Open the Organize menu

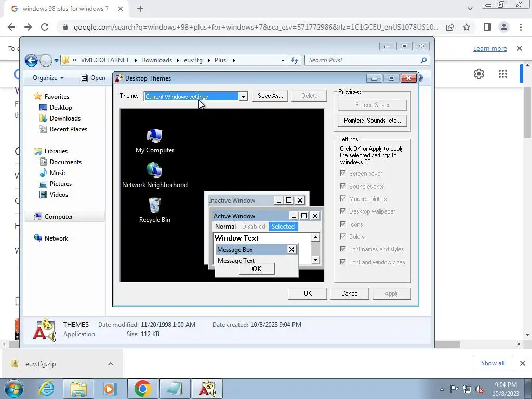click(48, 78)
